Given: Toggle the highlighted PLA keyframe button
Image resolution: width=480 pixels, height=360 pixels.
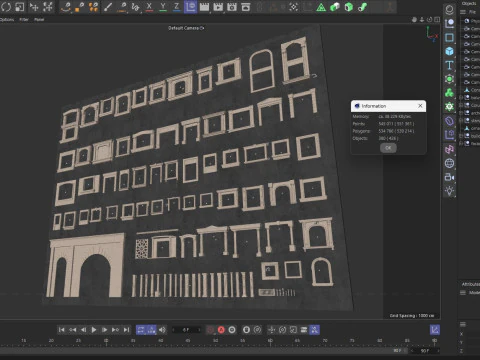Looking at the screenshot, I should pos(314,330).
